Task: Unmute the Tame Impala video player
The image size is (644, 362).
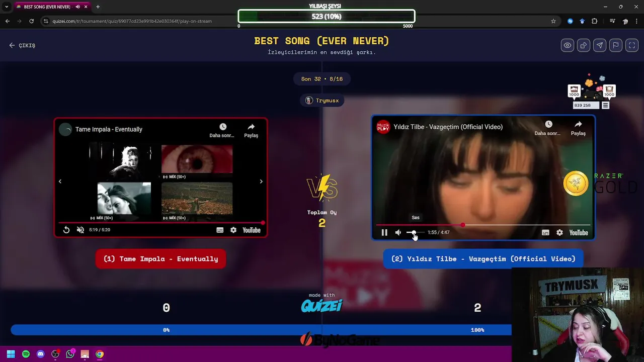Action: pos(80,230)
